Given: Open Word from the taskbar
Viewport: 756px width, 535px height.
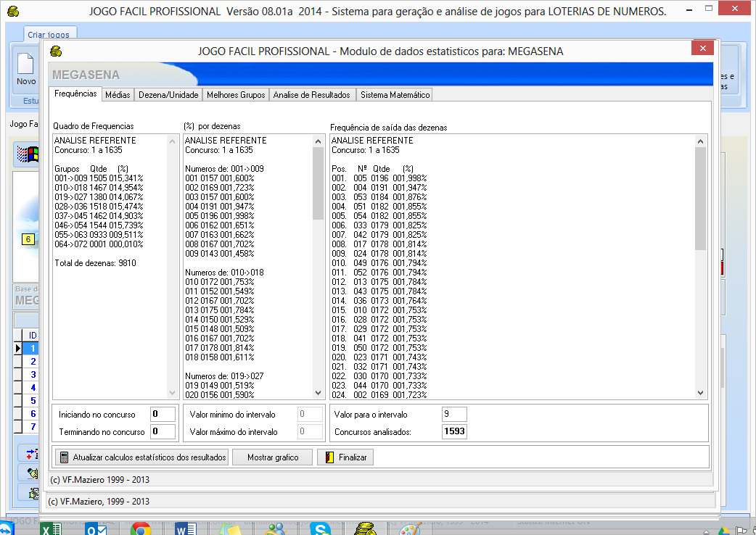Looking at the screenshot, I should pos(186,528).
